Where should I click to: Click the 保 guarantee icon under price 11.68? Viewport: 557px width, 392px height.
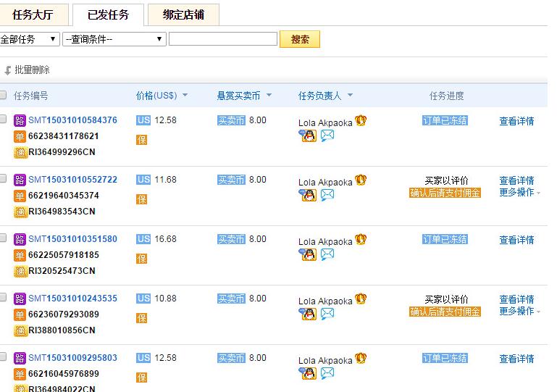[x=141, y=199]
